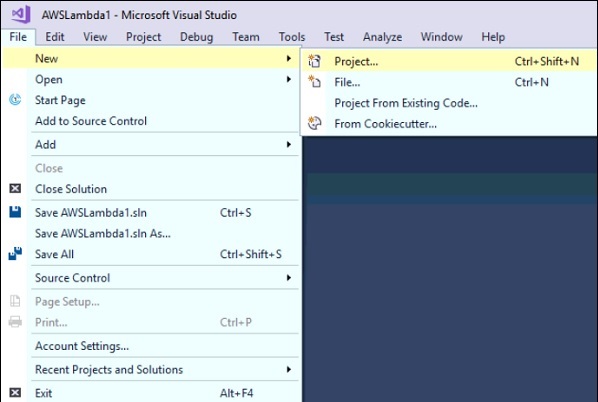Click the Start Page icon
The width and height of the screenshot is (598, 402).
pos(15,100)
